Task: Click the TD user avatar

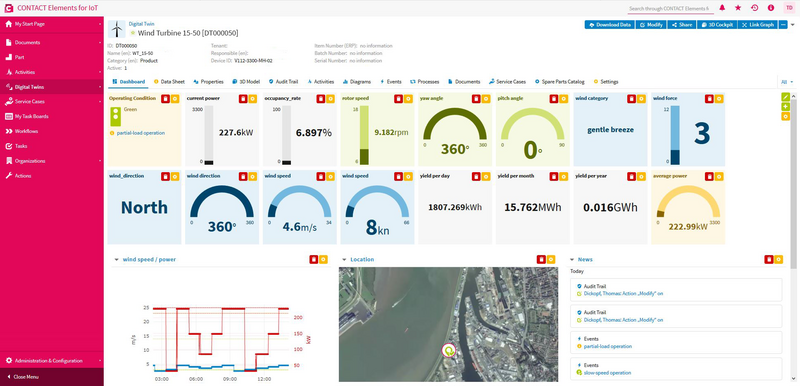Action: click(x=788, y=8)
